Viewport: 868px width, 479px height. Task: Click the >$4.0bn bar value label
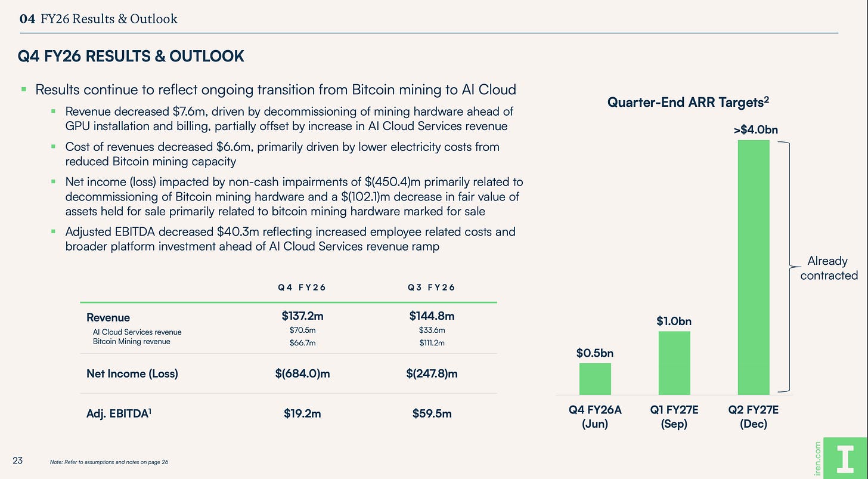[x=754, y=129]
